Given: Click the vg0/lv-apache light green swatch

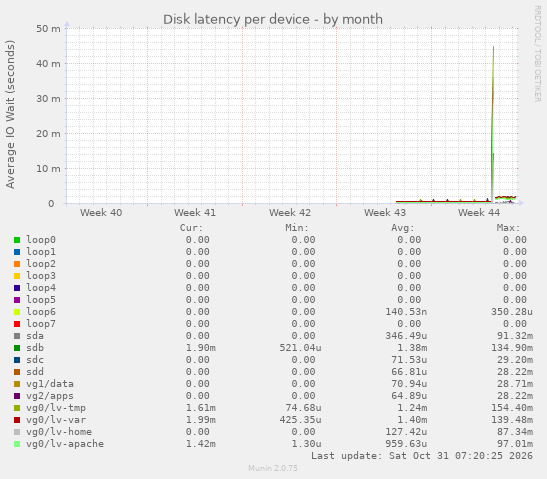Looking at the screenshot, I should click(17, 444).
